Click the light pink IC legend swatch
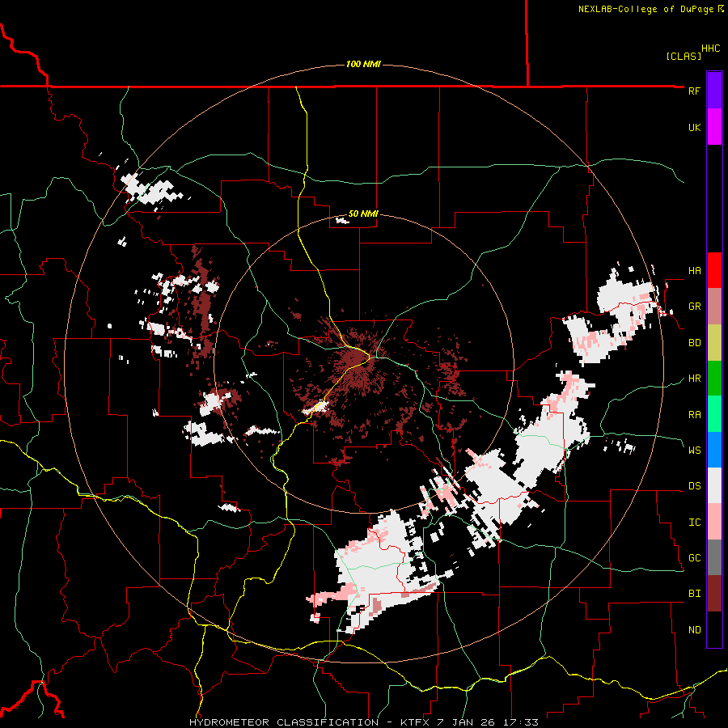 coord(714,522)
